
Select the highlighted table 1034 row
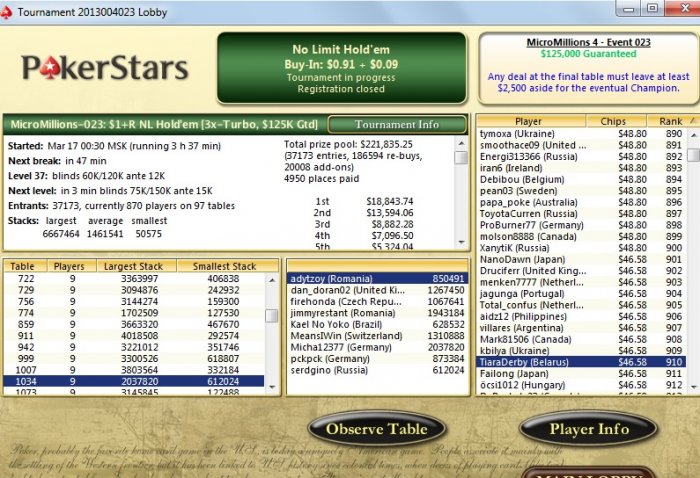point(134,381)
